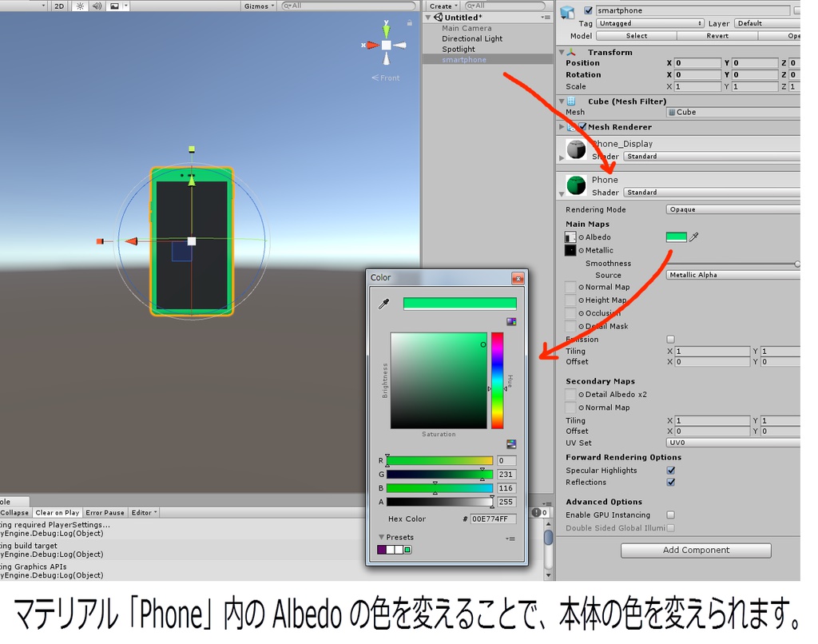Open the camera effects toggle icon

pos(115,6)
